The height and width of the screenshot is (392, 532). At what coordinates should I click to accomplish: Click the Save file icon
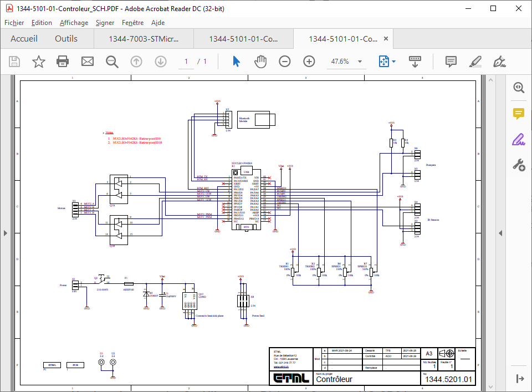pyautogui.click(x=14, y=62)
